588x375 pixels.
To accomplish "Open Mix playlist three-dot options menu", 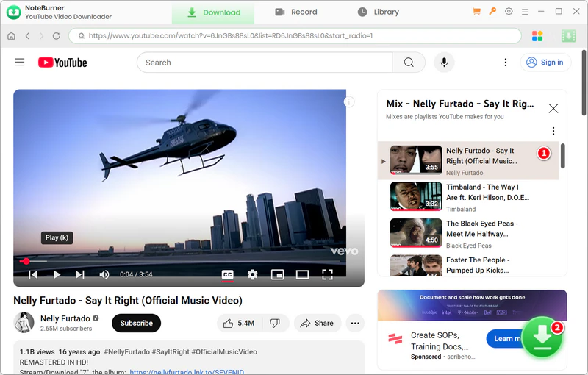I will [x=553, y=131].
